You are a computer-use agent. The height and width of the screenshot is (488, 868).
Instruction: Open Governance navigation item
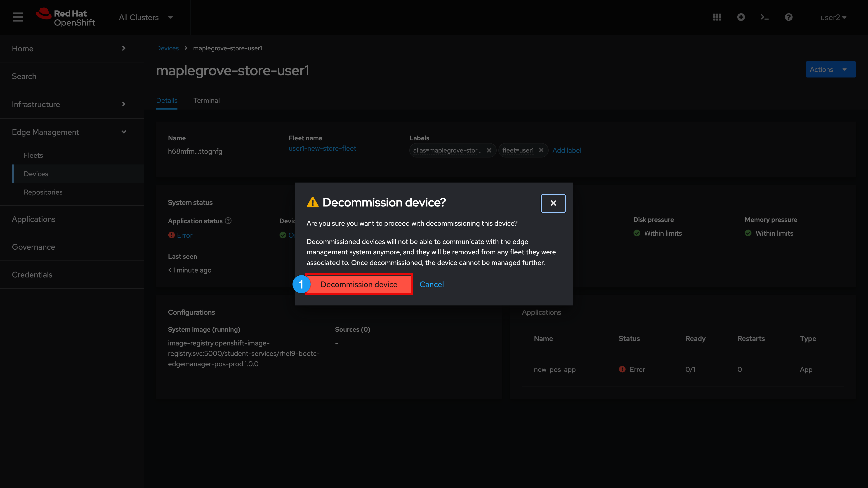point(72,247)
